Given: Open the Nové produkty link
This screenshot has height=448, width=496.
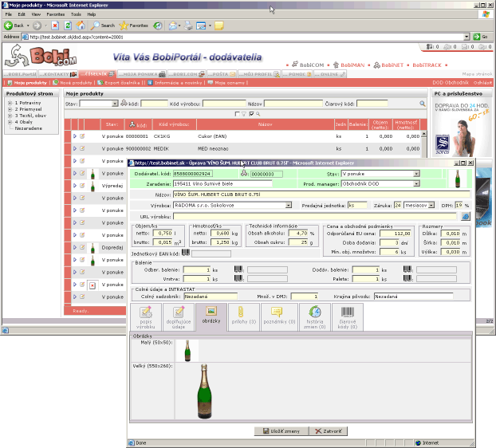Looking at the screenshot, I should click(73, 83).
